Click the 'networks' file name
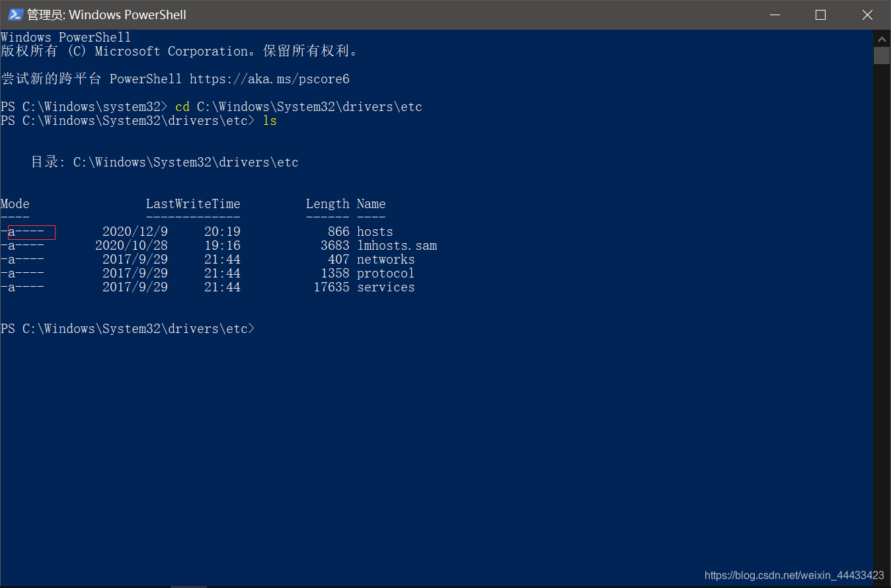This screenshot has width=891, height=588. (386, 260)
